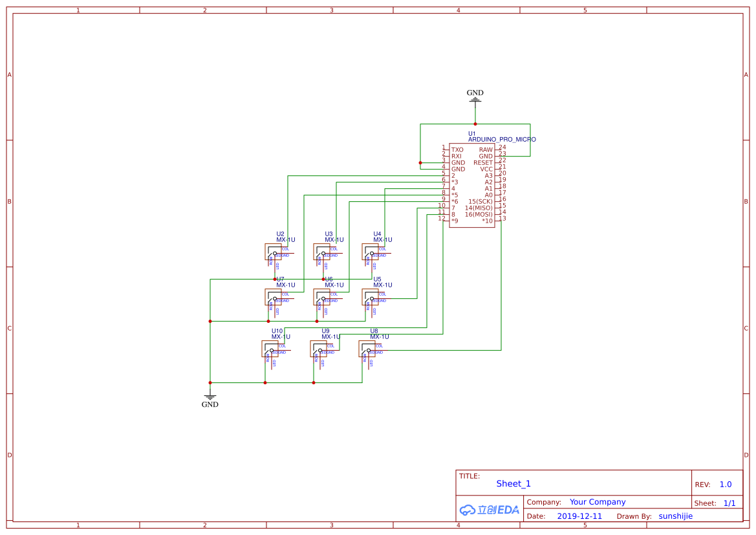Select the U4 designator text
756x535 pixels.
tap(377, 234)
